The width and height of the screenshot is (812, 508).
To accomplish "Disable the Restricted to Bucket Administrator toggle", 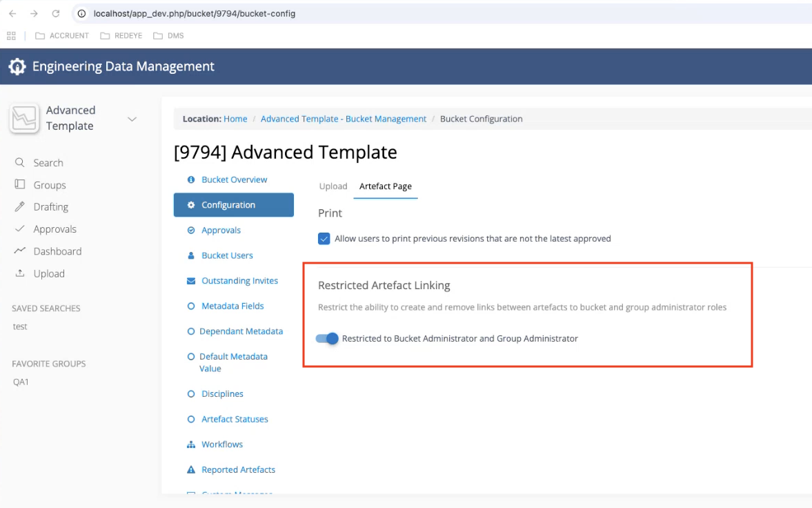I will click(x=327, y=338).
